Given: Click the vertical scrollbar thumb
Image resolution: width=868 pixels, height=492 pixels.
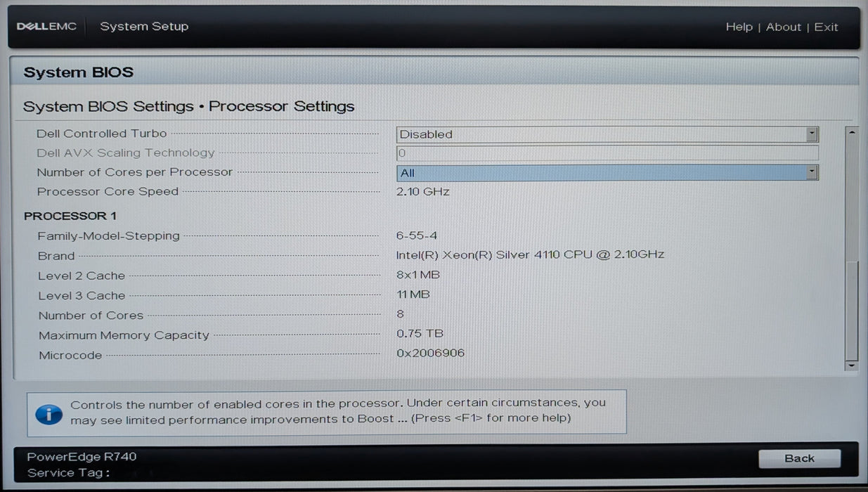Looking at the screenshot, I should [x=852, y=310].
